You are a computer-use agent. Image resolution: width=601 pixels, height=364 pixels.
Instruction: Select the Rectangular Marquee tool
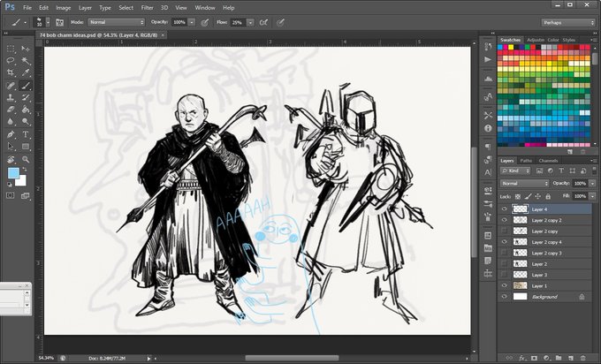pyautogui.click(x=11, y=49)
